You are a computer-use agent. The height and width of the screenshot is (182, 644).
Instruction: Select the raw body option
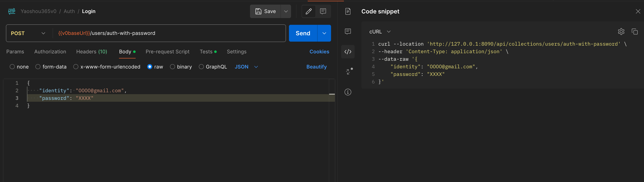150,67
